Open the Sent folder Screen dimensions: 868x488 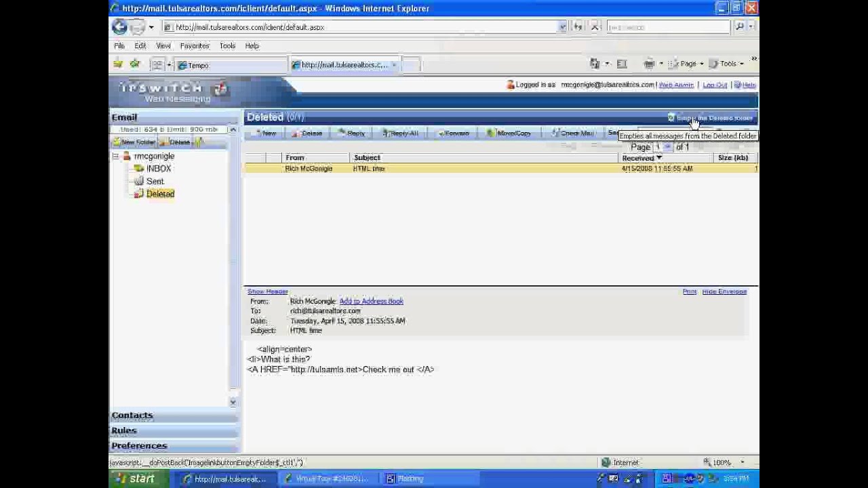[x=155, y=182]
